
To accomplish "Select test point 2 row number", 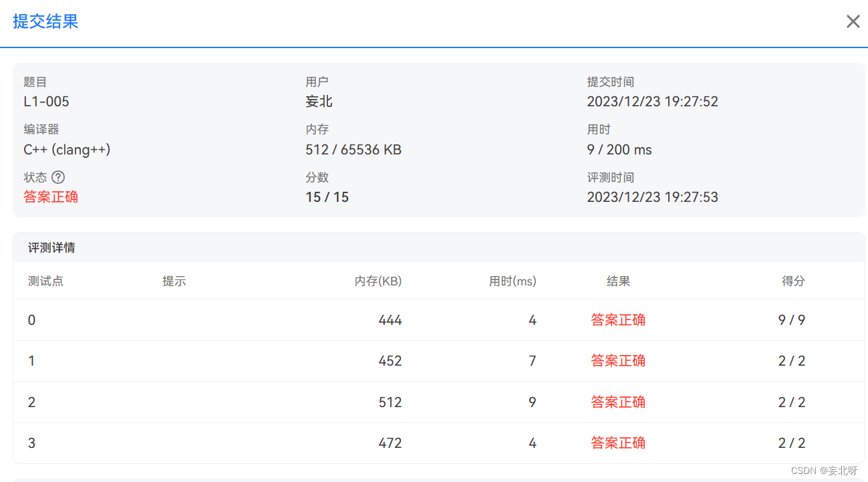I will tap(31, 402).
